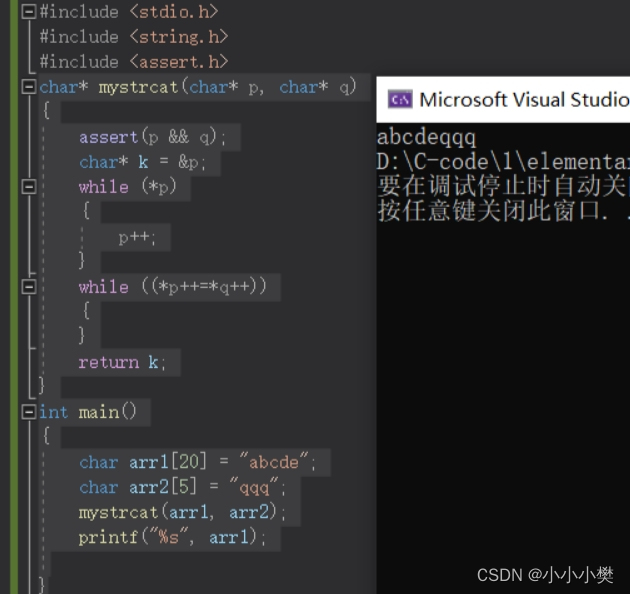630x594 pixels.
Task: Place cursor on #include <stdio.h> line
Action: [129, 12]
